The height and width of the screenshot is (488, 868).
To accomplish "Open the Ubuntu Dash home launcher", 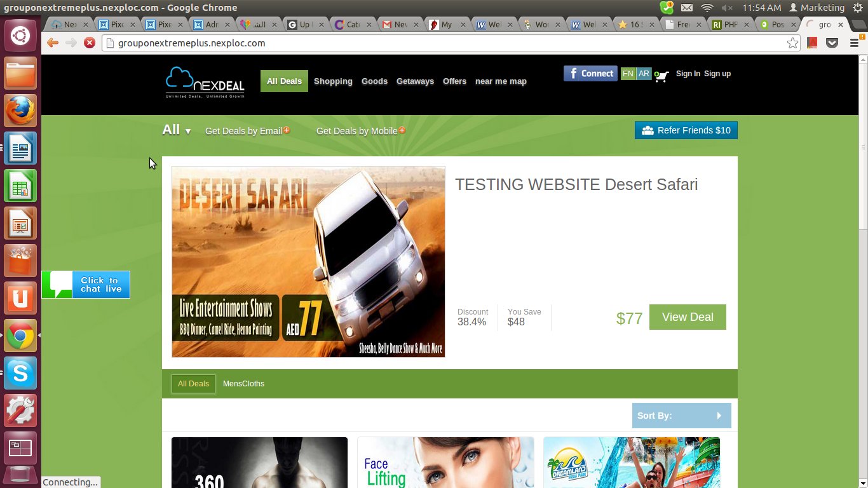I will coord(20,34).
